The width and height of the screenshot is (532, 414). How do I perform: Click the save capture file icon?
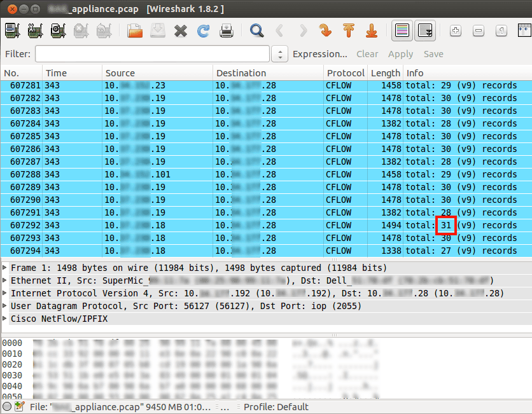point(158,31)
